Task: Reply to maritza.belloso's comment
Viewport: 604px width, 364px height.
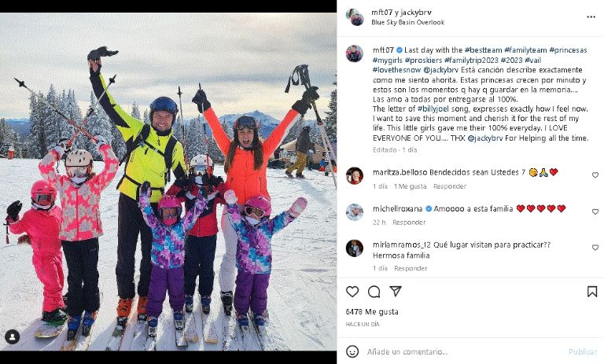Action: (450, 186)
